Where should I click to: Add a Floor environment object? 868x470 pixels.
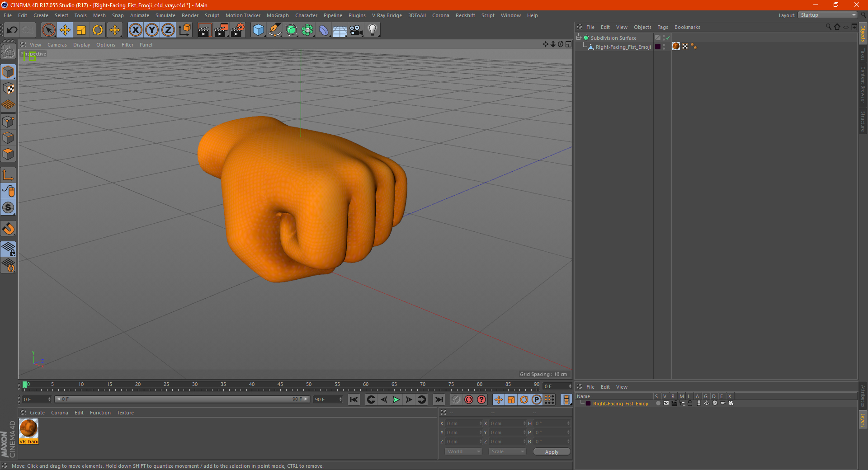[340, 30]
